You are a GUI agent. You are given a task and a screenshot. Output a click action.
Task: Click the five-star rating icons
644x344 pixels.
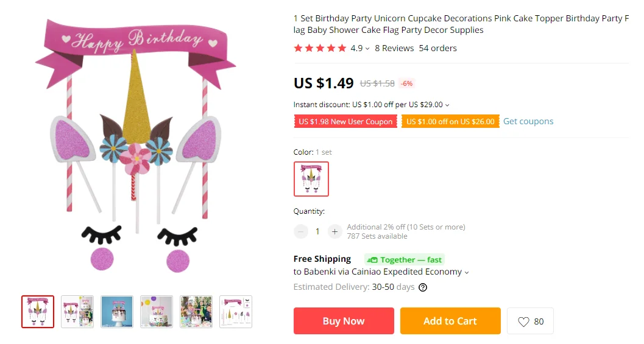click(x=320, y=48)
